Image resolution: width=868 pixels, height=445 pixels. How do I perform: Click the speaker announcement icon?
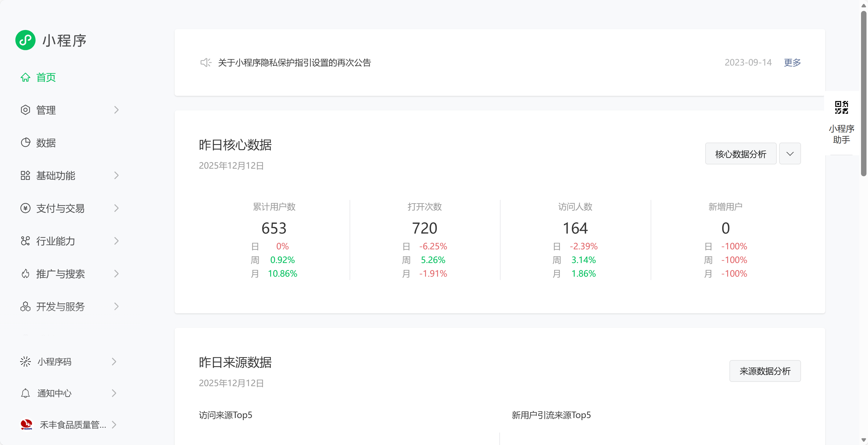[x=206, y=62]
